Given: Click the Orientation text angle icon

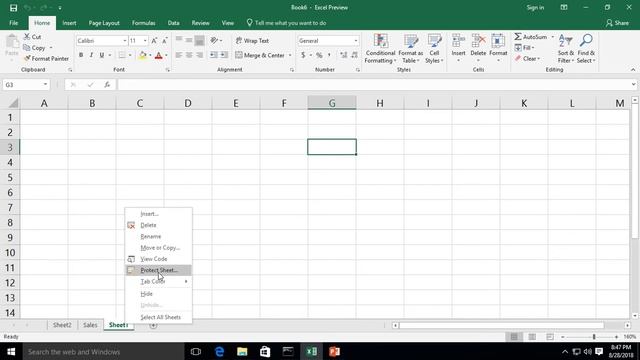Looking at the screenshot, I should (214, 41).
